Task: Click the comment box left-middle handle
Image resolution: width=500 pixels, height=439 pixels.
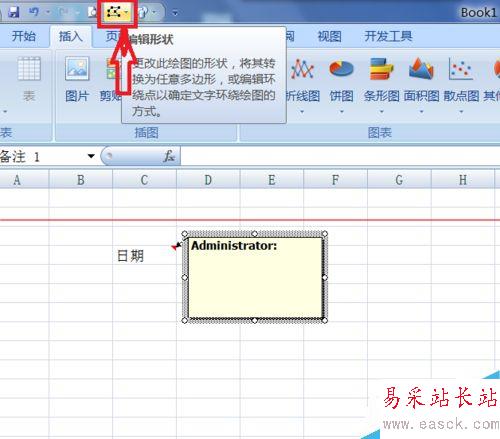Action: [x=185, y=277]
